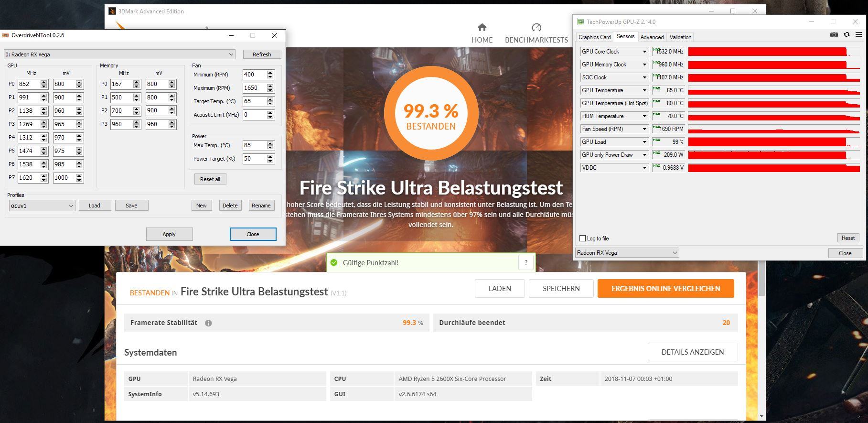Open the ocuv1 profiles dropdown
The image size is (868, 423).
click(x=42, y=206)
